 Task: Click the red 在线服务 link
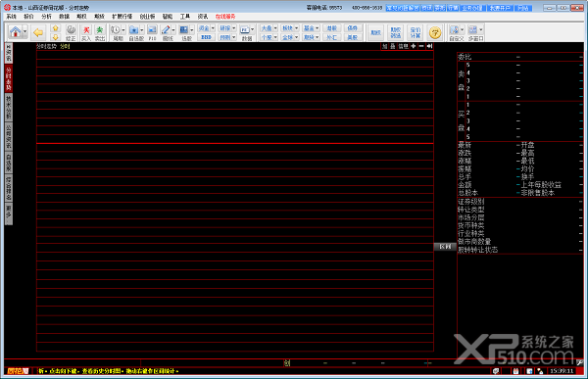225,17
